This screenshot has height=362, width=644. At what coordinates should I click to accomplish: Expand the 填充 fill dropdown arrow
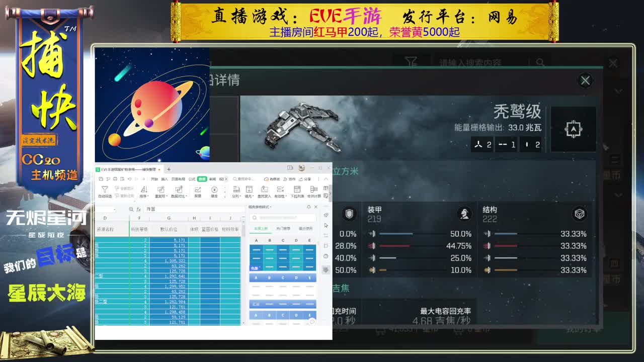click(253, 195)
